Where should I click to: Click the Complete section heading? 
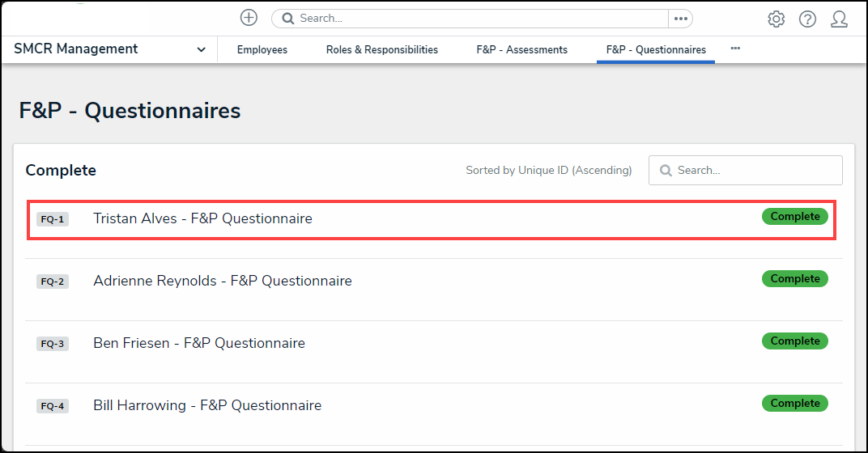coord(61,171)
